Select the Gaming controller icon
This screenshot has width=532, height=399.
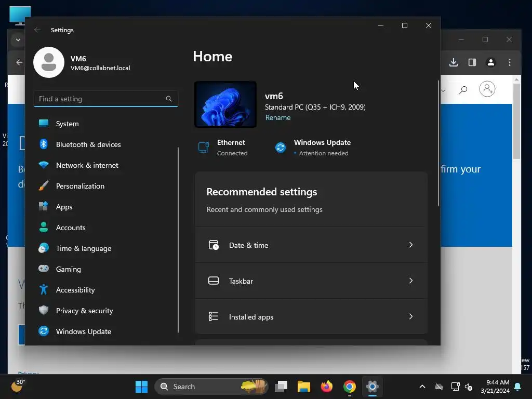click(x=44, y=269)
